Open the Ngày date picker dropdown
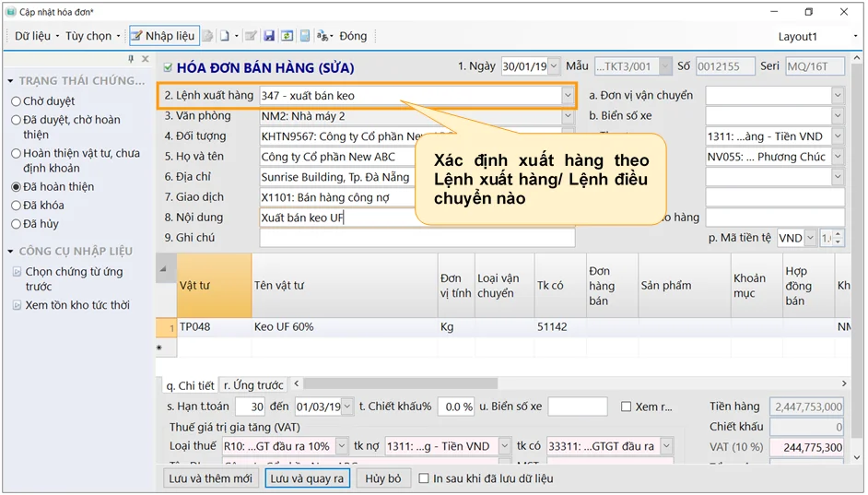 pyautogui.click(x=553, y=66)
